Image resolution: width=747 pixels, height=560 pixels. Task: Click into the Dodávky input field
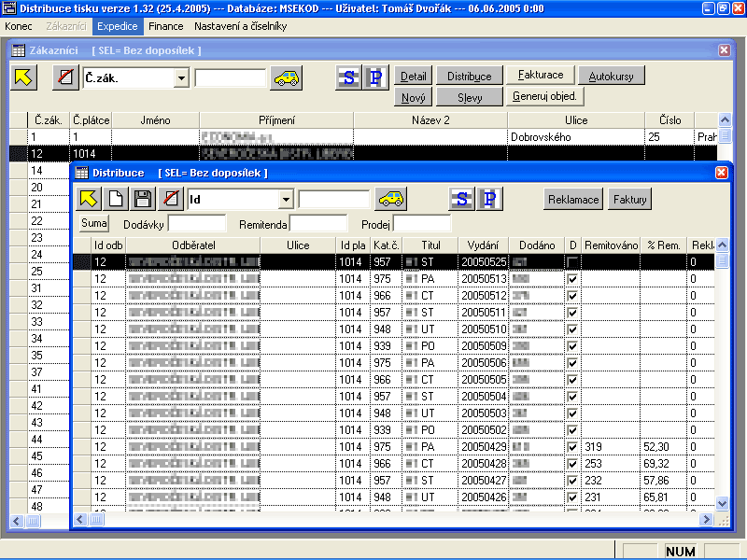click(x=196, y=223)
